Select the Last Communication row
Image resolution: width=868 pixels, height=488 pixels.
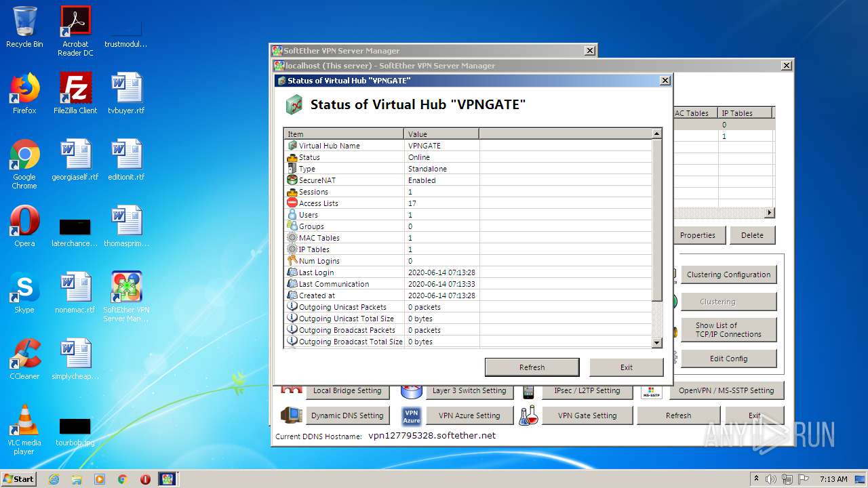click(467, 283)
